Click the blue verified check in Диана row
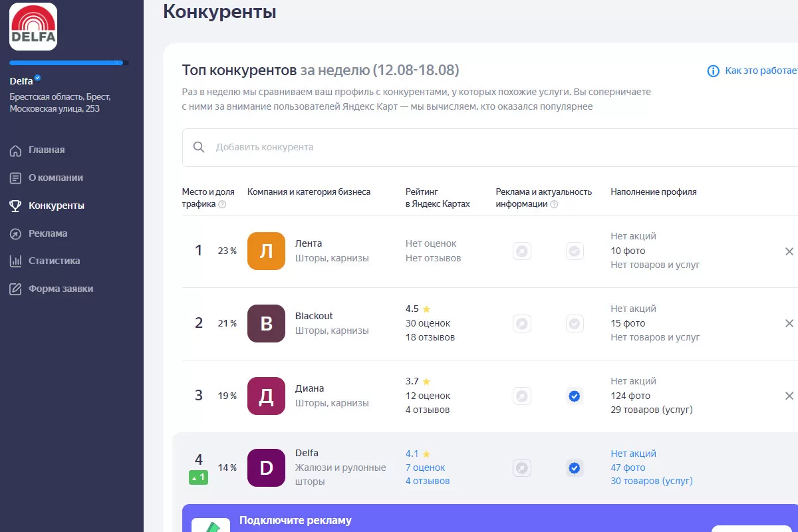Screen dimensions: 798x532 [x=575, y=396]
